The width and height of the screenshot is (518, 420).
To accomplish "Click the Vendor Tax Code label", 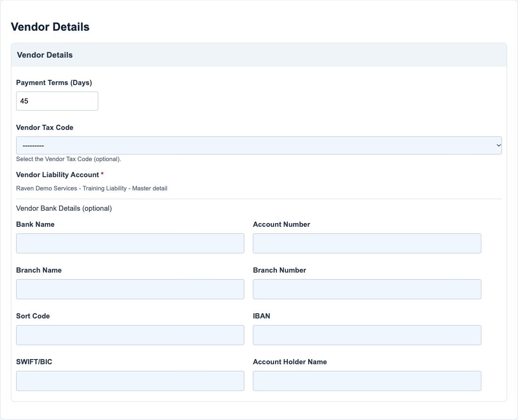I will pyautogui.click(x=44, y=128).
